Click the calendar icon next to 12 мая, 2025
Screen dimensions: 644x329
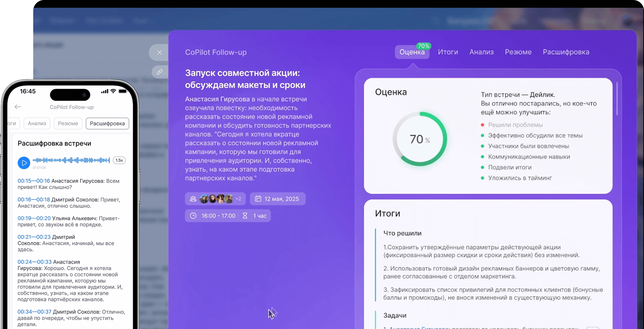click(x=258, y=199)
